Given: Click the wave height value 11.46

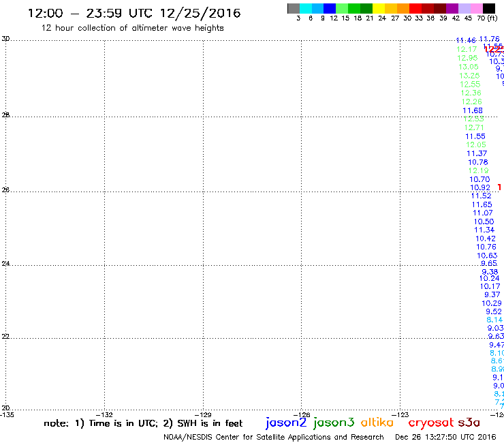Looking at the screenshot, I should point(466,40).
